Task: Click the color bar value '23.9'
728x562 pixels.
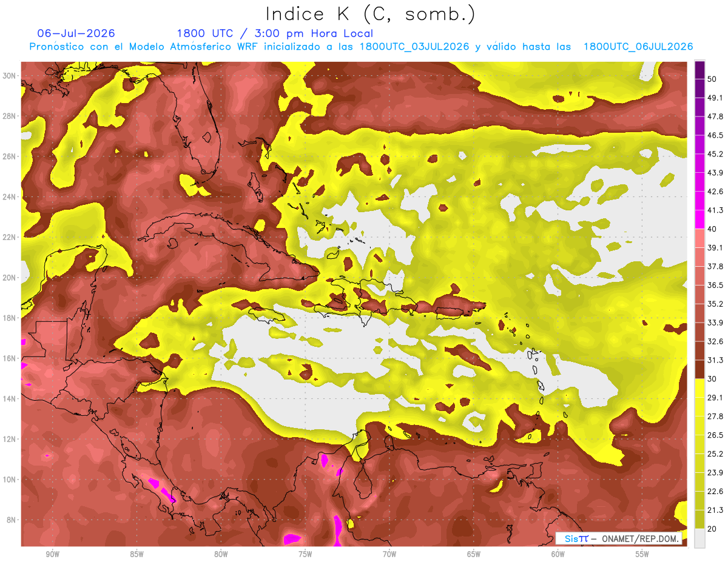Action: pos(715,472)
